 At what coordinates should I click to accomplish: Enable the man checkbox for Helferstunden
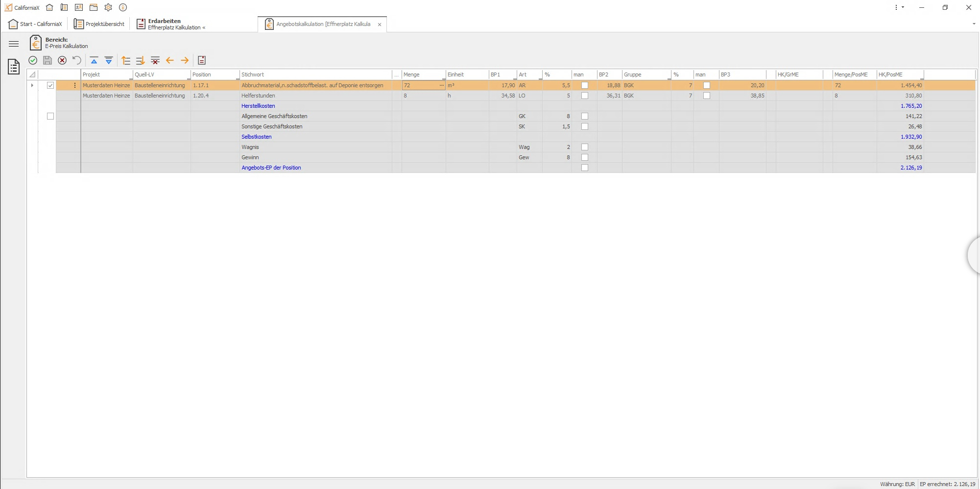[584, 96]
